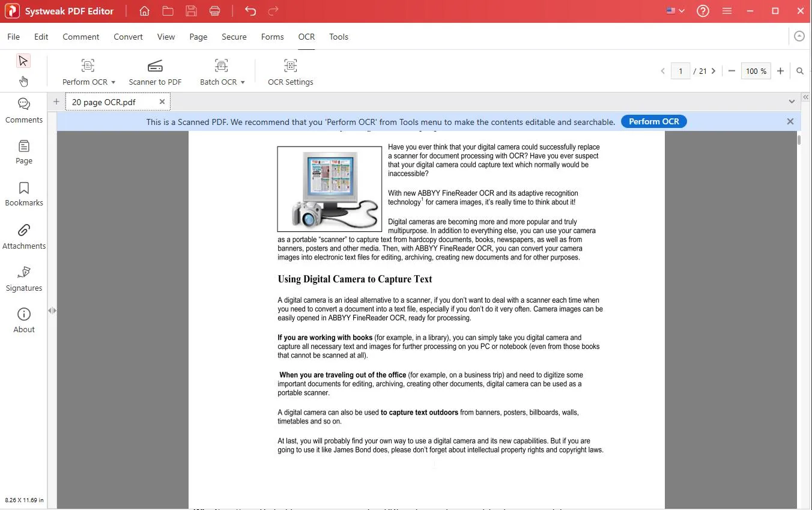This screenshot has width=812, height=510.
Task: Click the Perform OCR toolbar icon
Action: [x=88, y=65]
